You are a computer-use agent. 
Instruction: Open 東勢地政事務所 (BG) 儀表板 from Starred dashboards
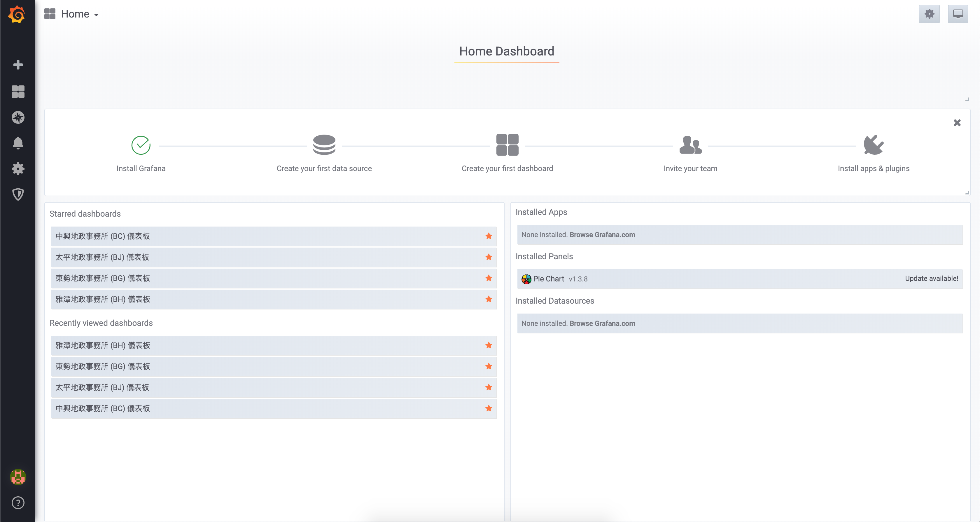coord(274,278)
